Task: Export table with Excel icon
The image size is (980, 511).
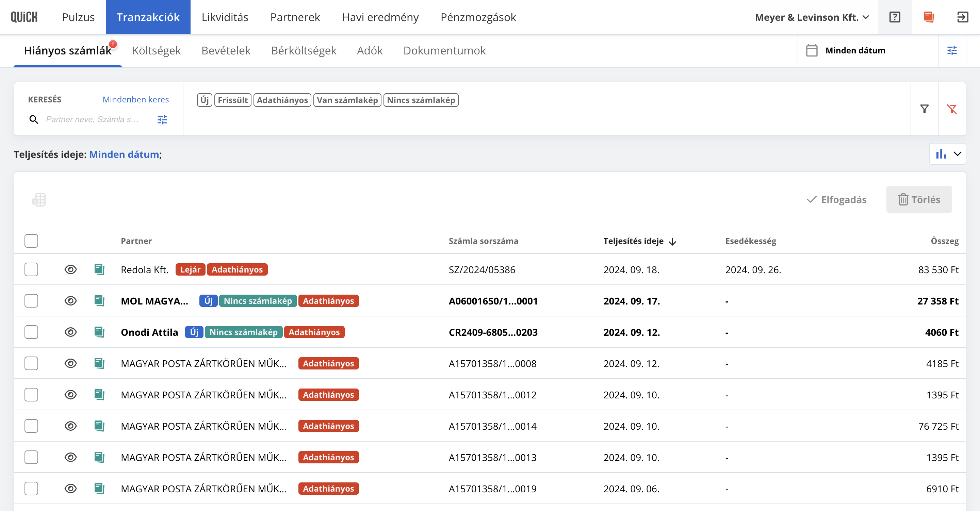Action: 39,200
